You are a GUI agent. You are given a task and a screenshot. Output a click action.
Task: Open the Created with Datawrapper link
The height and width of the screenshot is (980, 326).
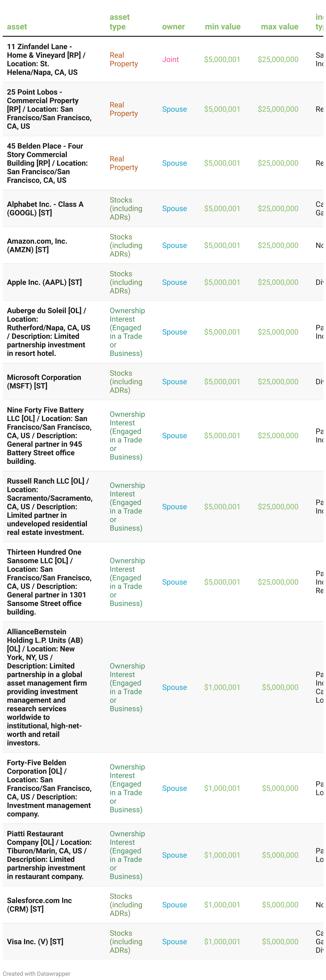click(x=37, y=973)
